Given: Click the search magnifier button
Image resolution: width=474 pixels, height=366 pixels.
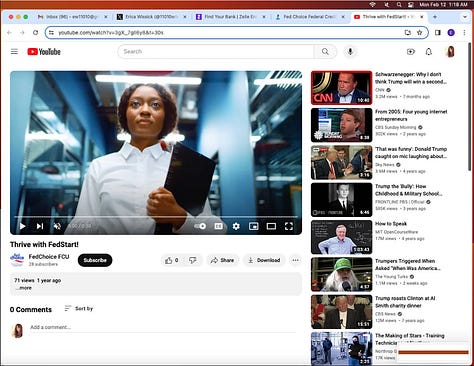Looking at the screenshot, I should (x=325, y=51).
